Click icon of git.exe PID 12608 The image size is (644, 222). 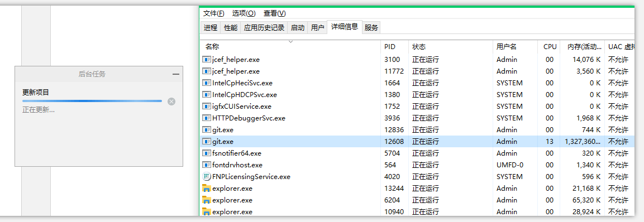pos(207,142)
